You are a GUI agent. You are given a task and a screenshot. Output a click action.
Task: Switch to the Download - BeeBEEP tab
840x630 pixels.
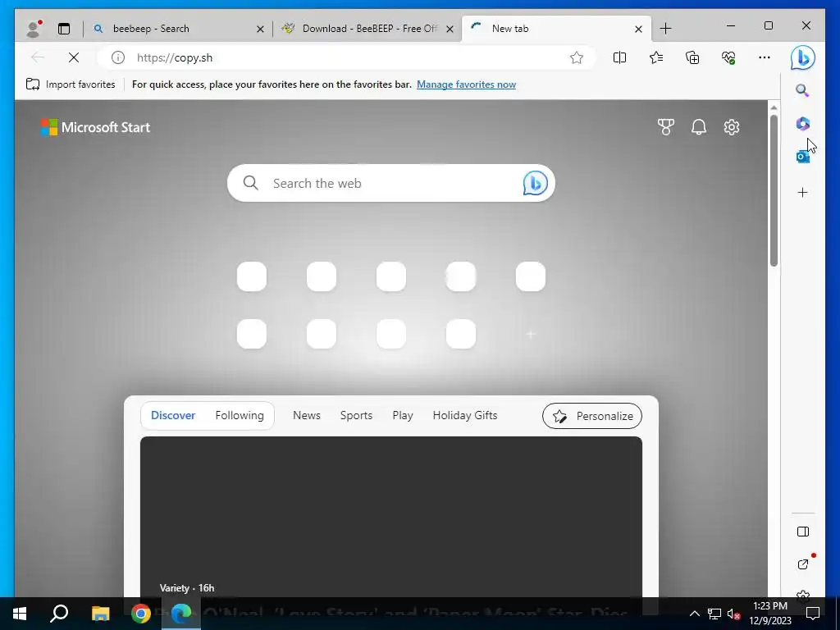pos(367,29)
